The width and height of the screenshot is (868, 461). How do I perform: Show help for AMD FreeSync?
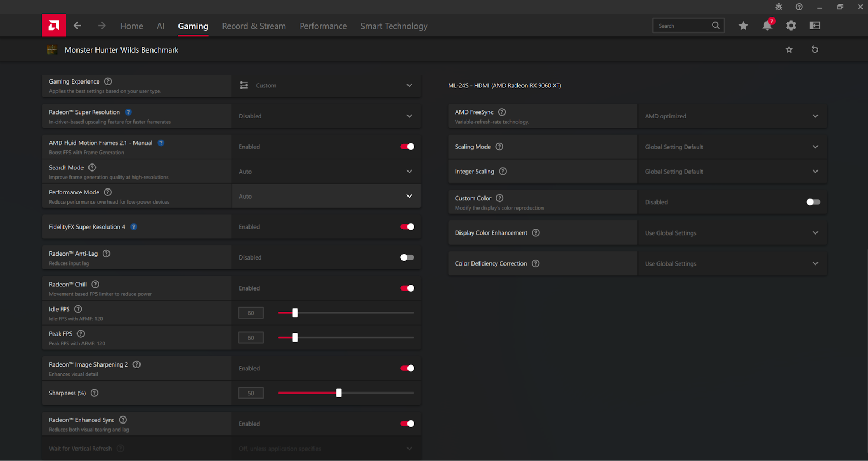click(x=502, y=112)
